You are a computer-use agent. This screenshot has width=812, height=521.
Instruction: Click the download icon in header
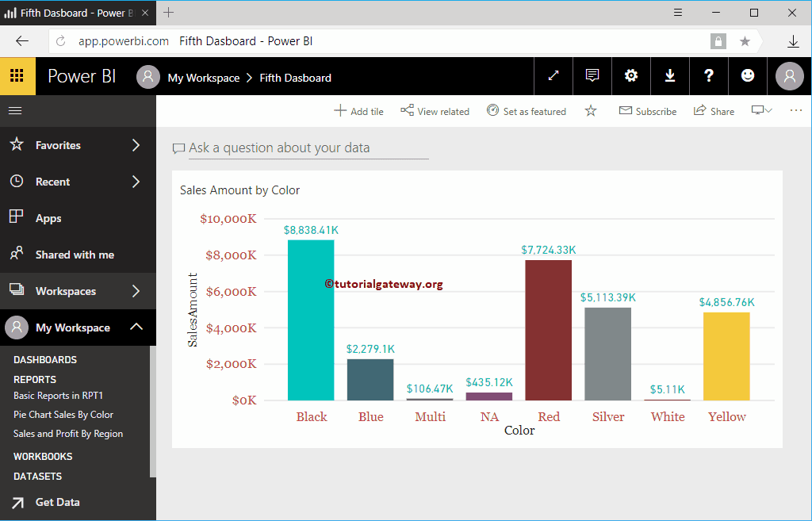[x=670, y=76]
